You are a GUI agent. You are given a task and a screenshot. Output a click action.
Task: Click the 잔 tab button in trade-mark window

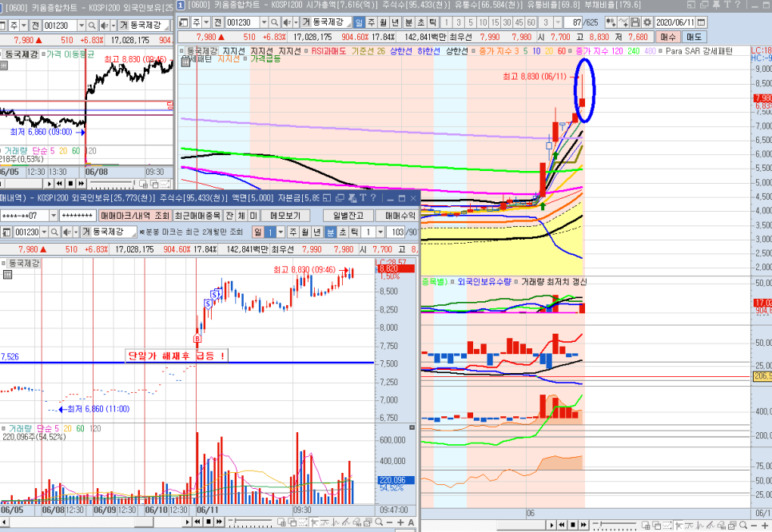(x=229, y=216)
